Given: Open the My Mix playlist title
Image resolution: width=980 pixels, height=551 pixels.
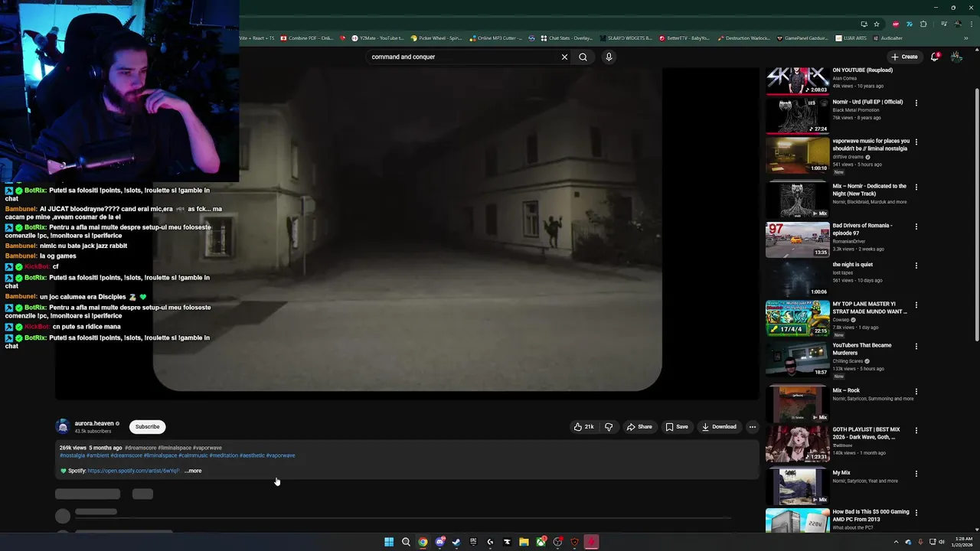Looking at the screenshot, I should [841, 473].
